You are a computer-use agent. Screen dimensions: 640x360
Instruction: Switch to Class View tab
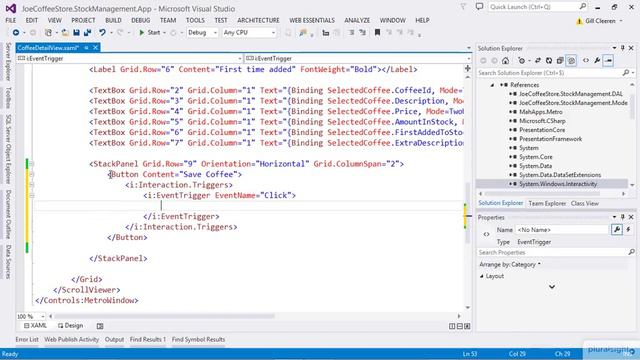[584, 203]
